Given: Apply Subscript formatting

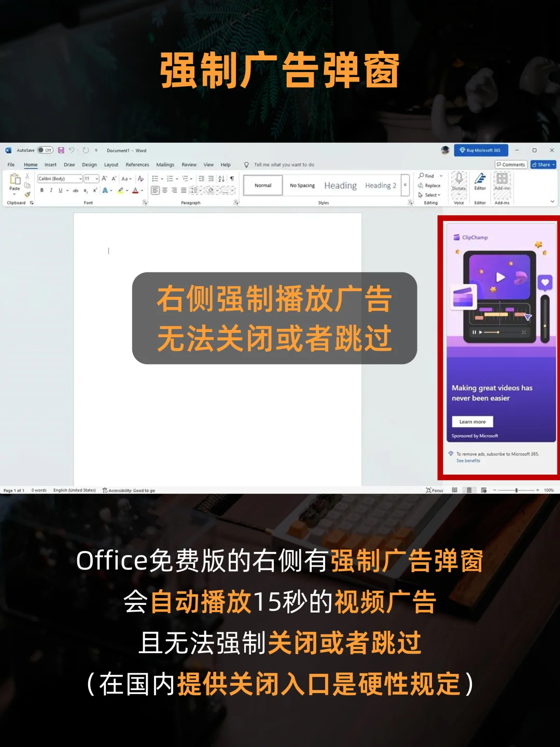Looking at the screenshot, I should (x=86, y=190).
